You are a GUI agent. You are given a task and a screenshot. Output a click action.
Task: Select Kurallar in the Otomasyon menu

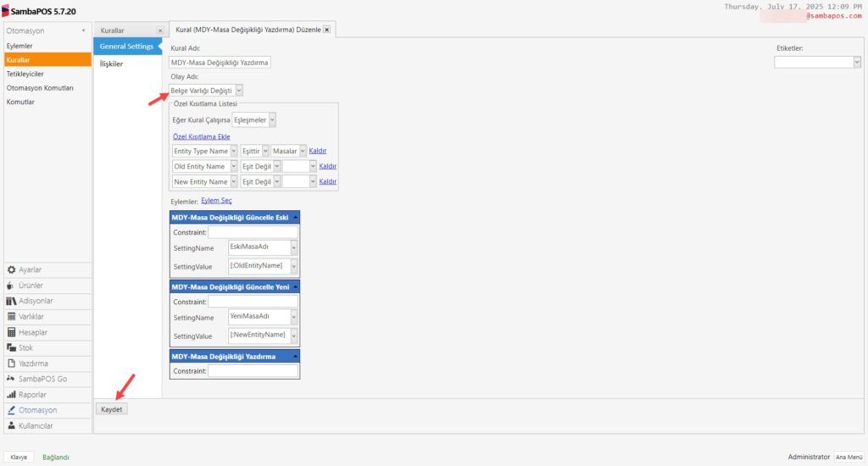pyautogui.click(x=47, y=60)
